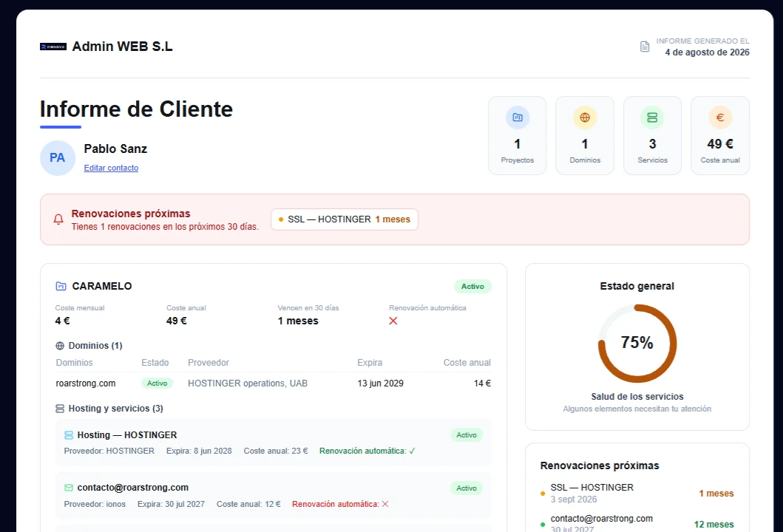This screenshot has height=532, width=783.
Task: Click the Dominios column header
Action: pos(75,363)
